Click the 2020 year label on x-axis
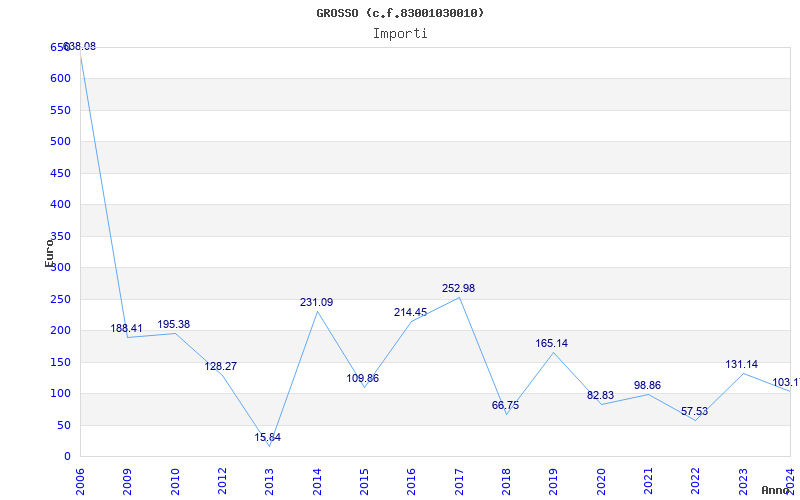The width and height of the screenshot is (800, 500). 601,482
